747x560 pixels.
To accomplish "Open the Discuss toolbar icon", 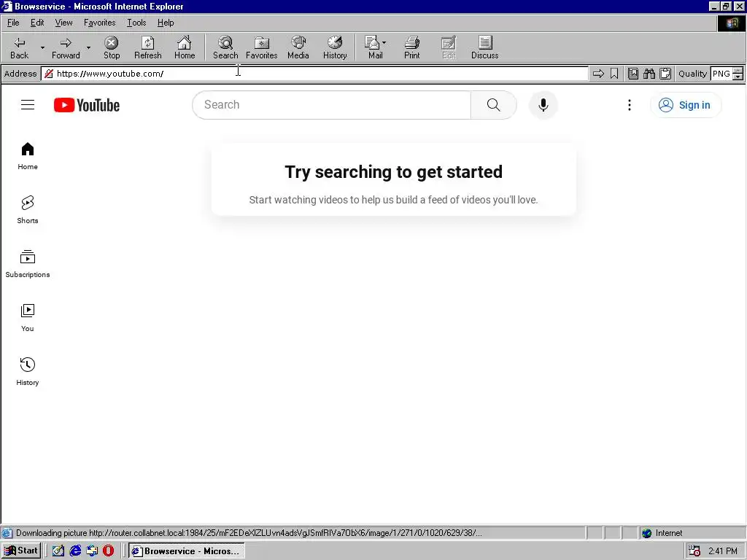I will [485, 47].
